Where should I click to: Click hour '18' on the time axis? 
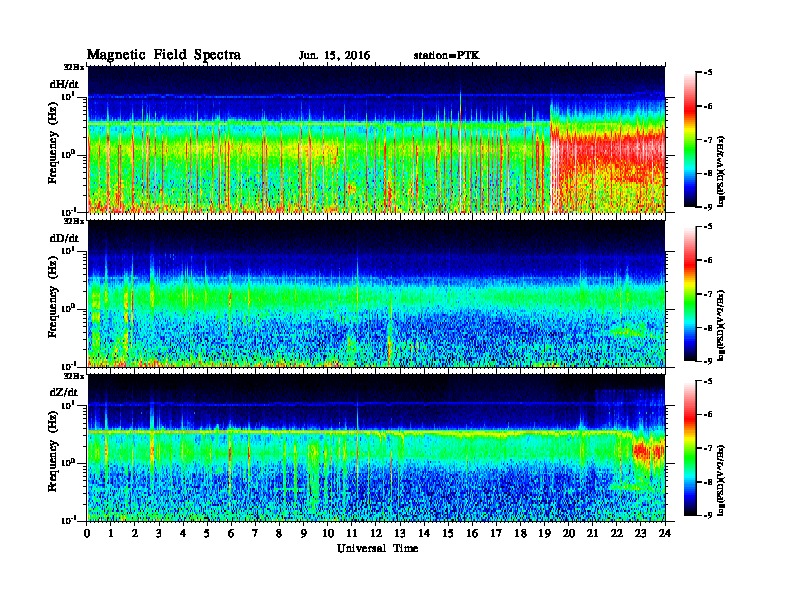point(521,533)
